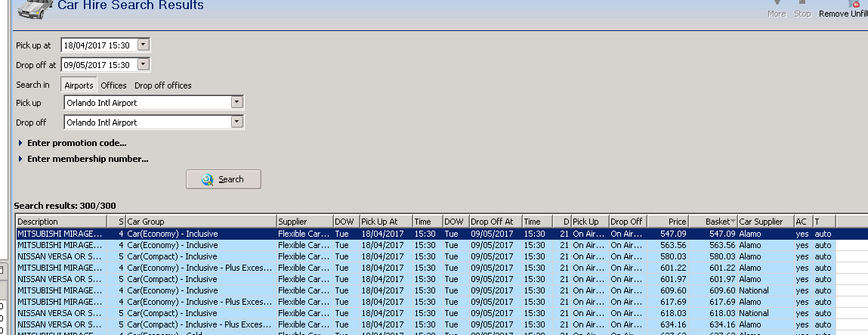Switch to Drop off offices tab
Screen dimensions: 868x335
[x=162, y=85]
